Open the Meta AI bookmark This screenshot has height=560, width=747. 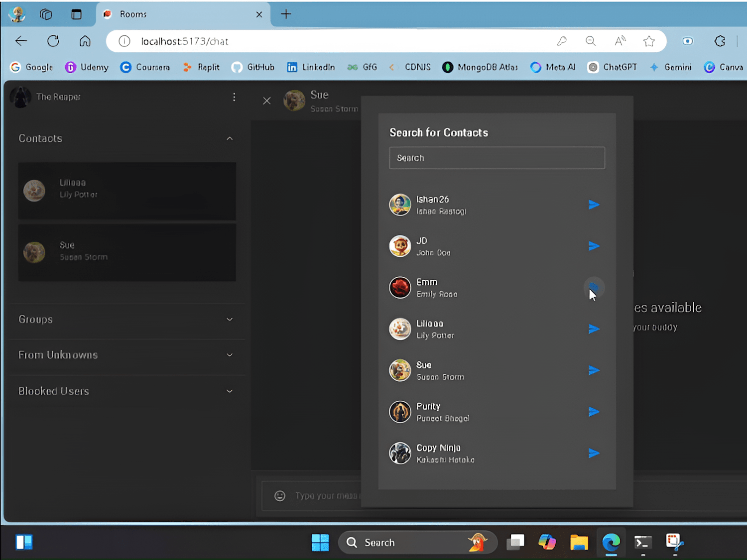(553, 67)
